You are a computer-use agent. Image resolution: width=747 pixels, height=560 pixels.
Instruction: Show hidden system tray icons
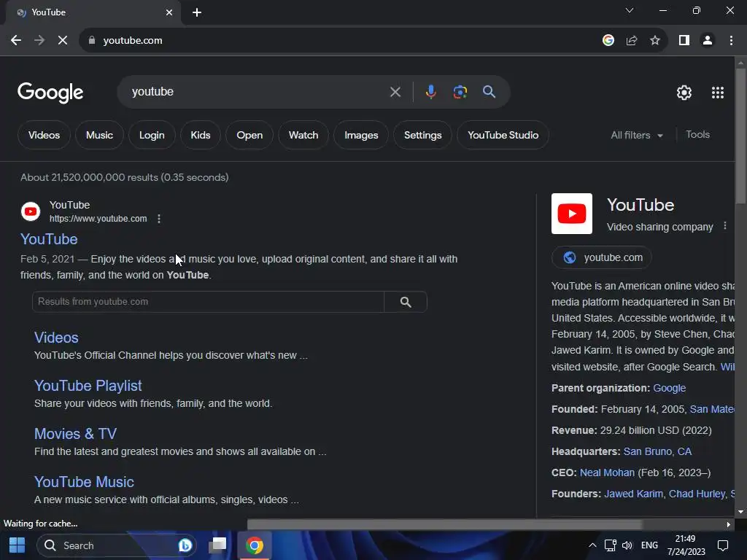tap(592, 545)
